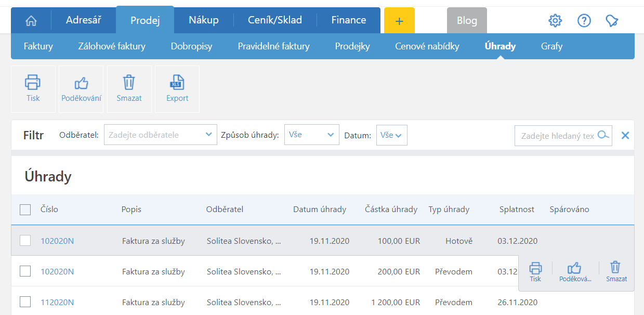Close the filter bar with the X
Viewport: 644px width, 315px height.
point(625,135)
